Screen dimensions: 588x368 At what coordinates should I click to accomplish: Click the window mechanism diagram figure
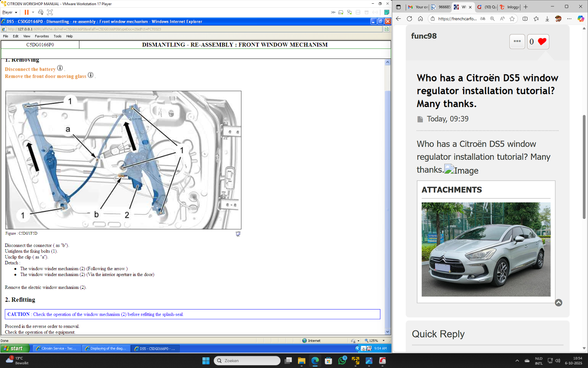123,160
